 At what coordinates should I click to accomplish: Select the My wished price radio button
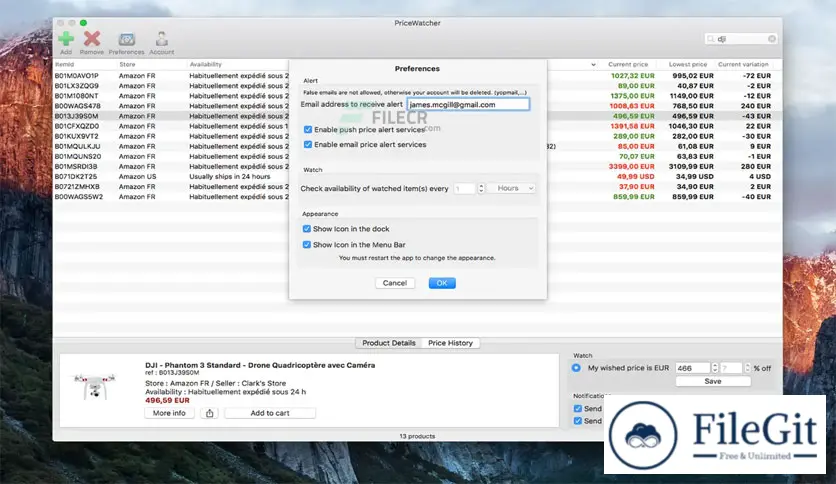576,368
